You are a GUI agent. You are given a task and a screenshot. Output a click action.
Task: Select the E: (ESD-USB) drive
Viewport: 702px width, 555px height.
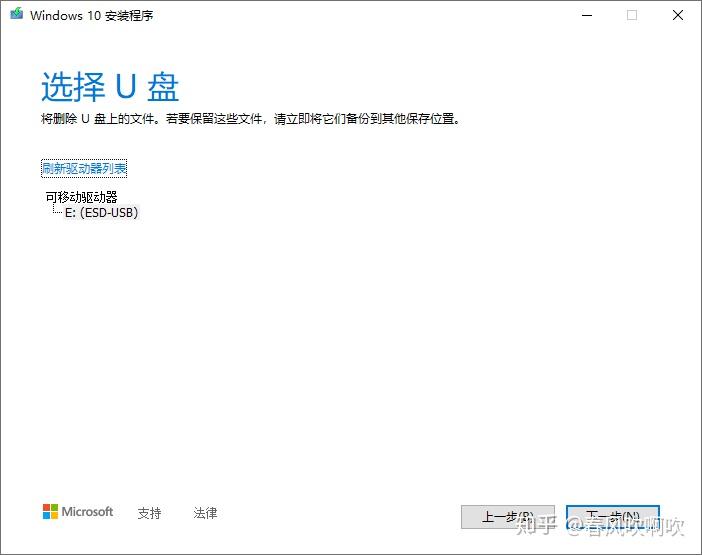click(x=102, y=212)
